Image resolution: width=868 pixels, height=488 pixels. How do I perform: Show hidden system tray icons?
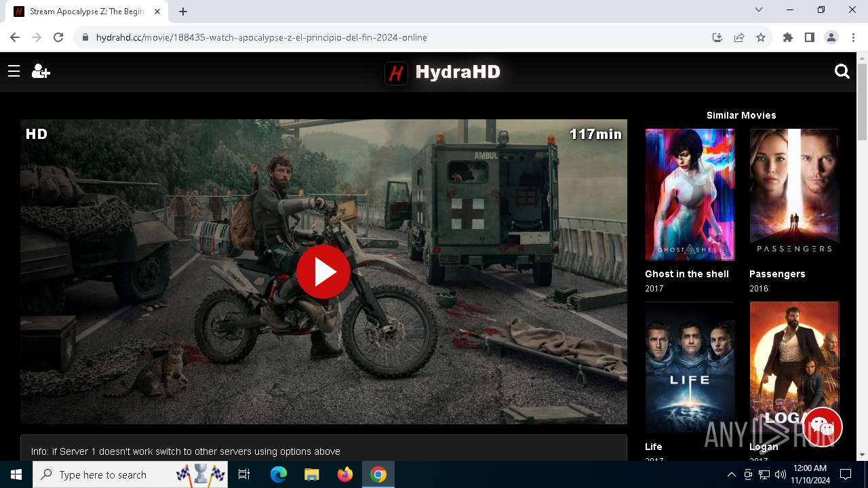(x=732, y=474)
